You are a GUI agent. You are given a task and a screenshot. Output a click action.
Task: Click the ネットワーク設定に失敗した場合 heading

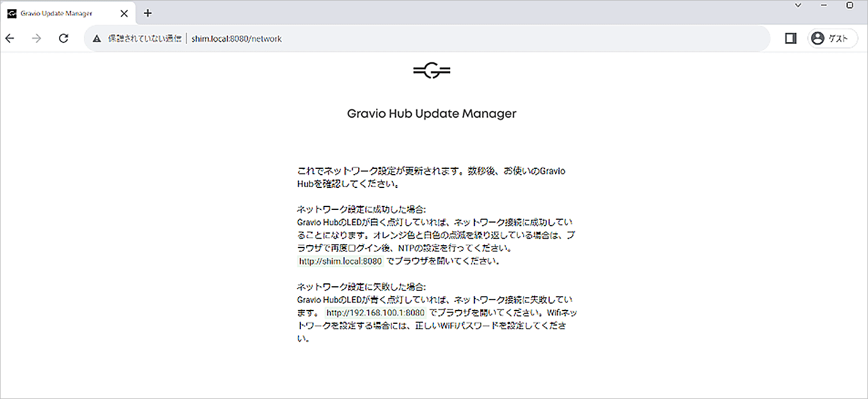[x=361, y=287]
